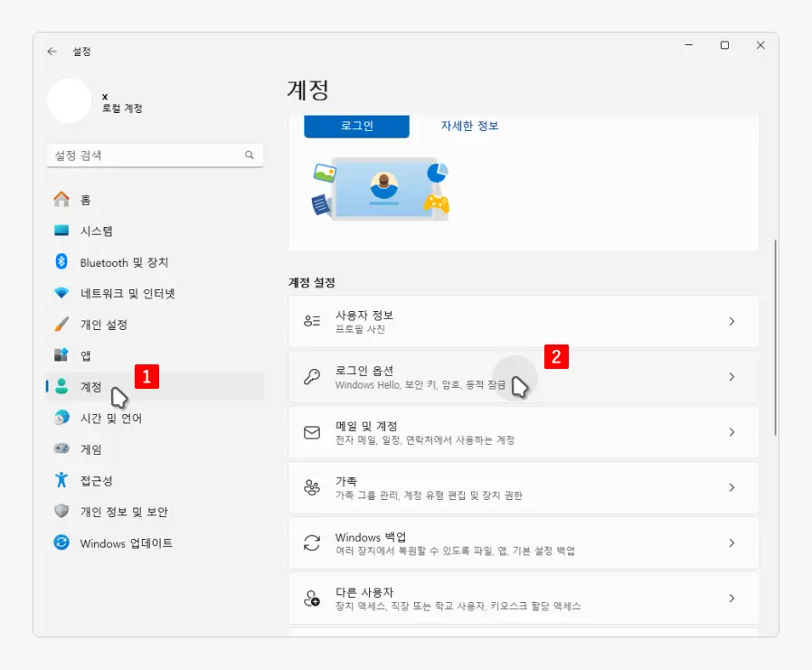Open 메일 및 계정 settings row
Viewport: 812px width, 670px height.
523,432
